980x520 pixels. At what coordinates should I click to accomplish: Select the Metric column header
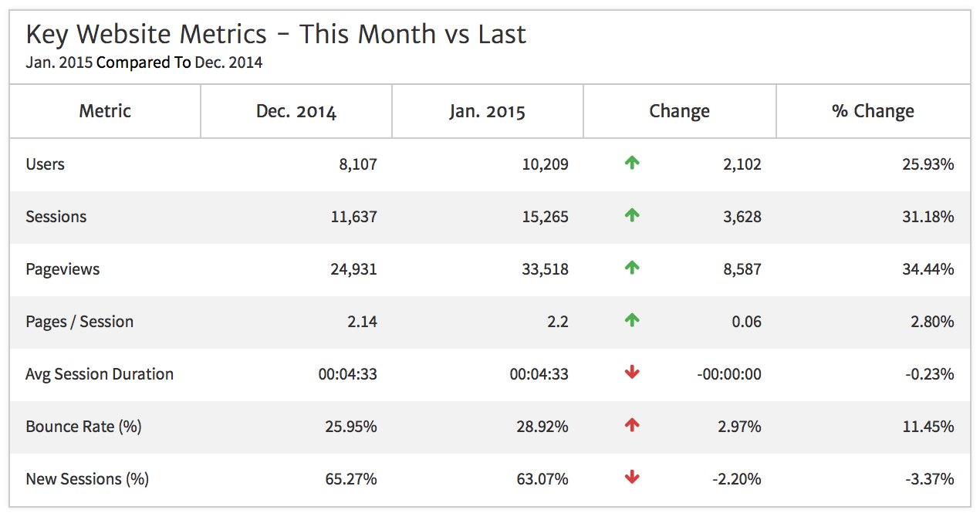click(x=105, y=111)
